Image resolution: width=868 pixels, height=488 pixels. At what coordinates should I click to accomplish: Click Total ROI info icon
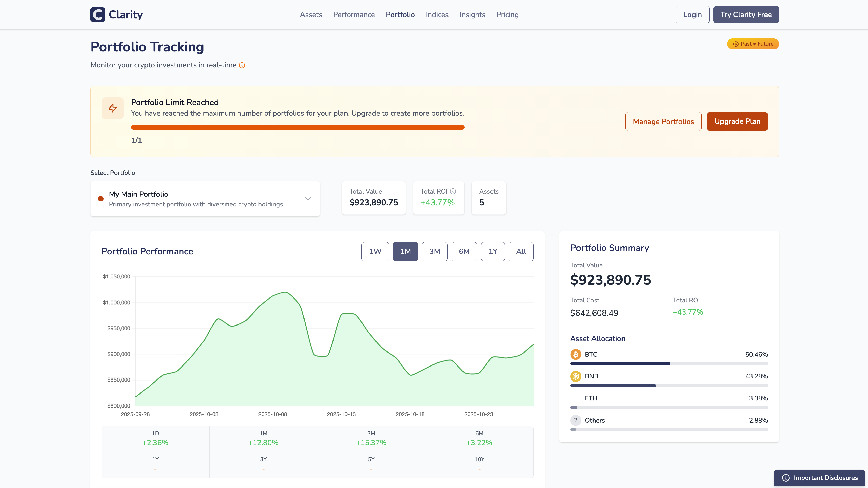(x=453, y=191)
